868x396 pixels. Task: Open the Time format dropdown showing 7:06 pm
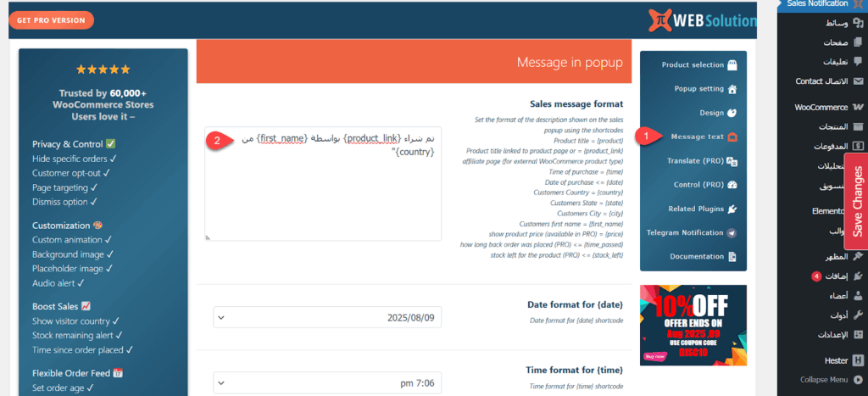pos(328,382)
